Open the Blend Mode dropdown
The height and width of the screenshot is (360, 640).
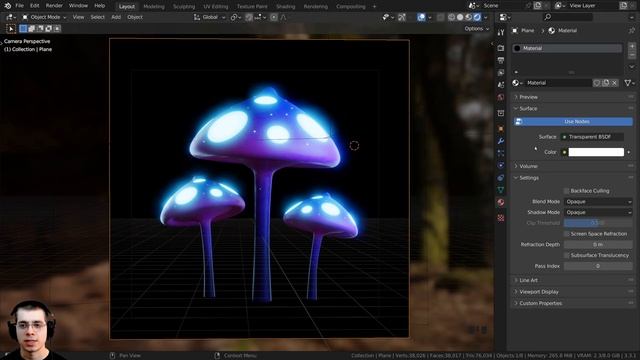[598, 202]
